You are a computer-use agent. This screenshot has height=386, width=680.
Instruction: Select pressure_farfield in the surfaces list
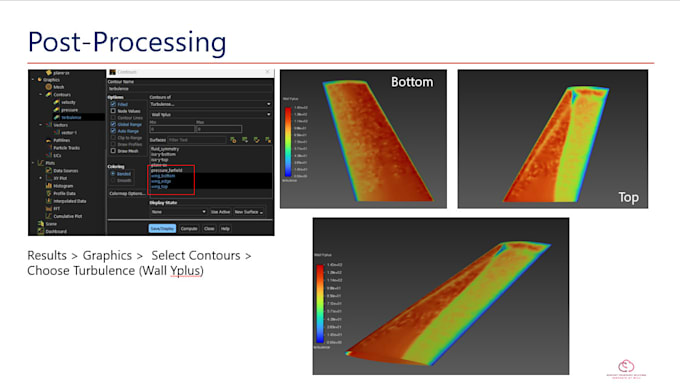tap(167, 170)
